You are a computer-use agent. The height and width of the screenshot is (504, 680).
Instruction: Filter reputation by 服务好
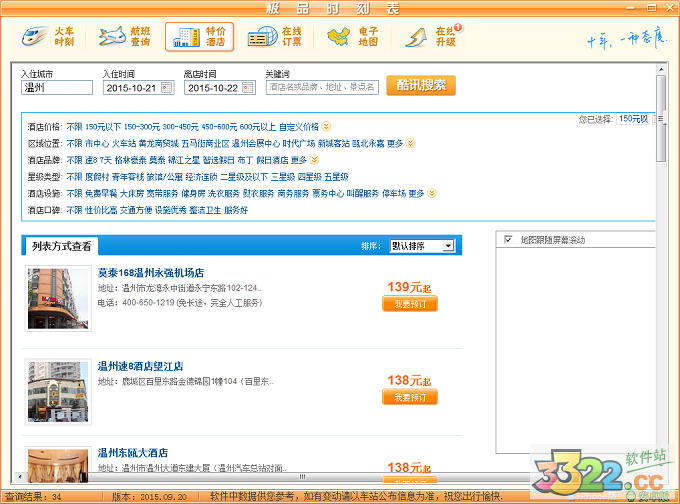click(x=236, y=210)
